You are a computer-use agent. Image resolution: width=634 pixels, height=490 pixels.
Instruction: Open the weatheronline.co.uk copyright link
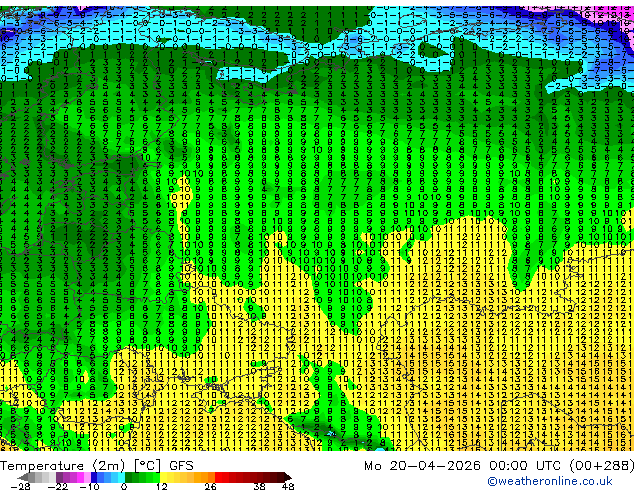click(x=550, y=481)
